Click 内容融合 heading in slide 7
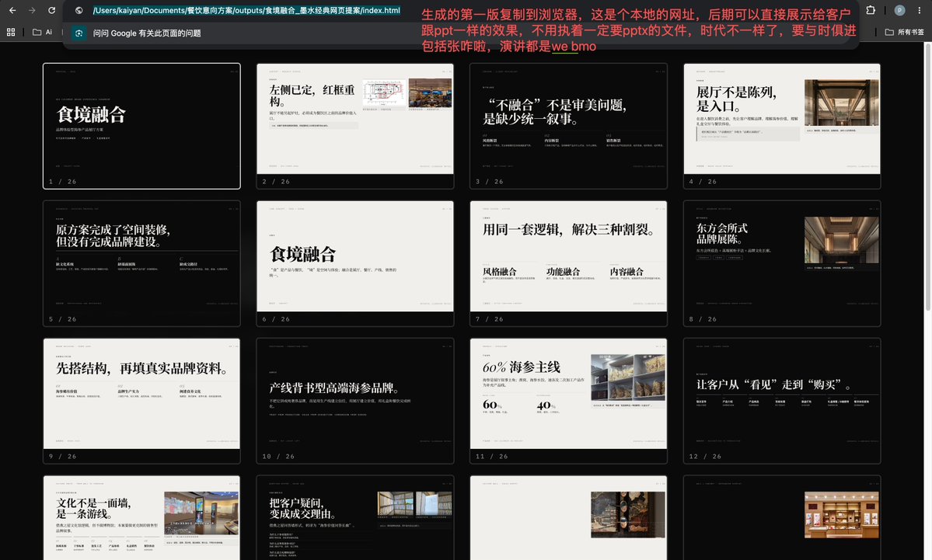The height and width of the screenshot is (560, 932). (x=627, y=271)
